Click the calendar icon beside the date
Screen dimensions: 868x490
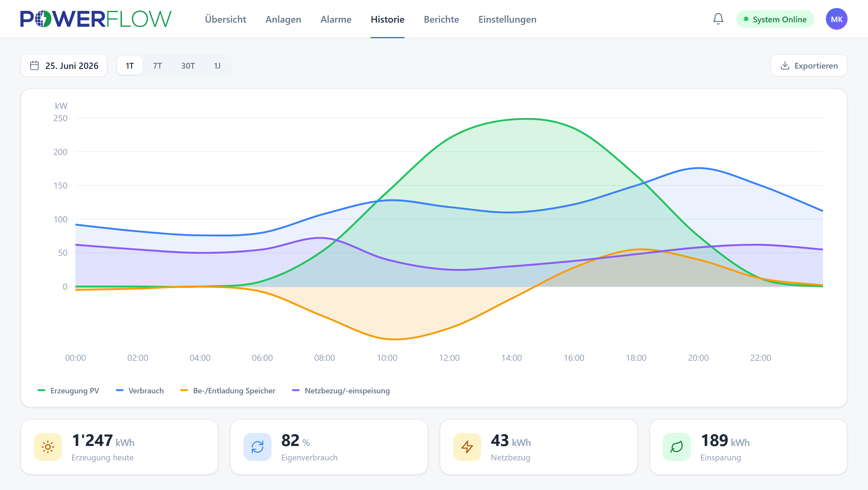[34, 65]
